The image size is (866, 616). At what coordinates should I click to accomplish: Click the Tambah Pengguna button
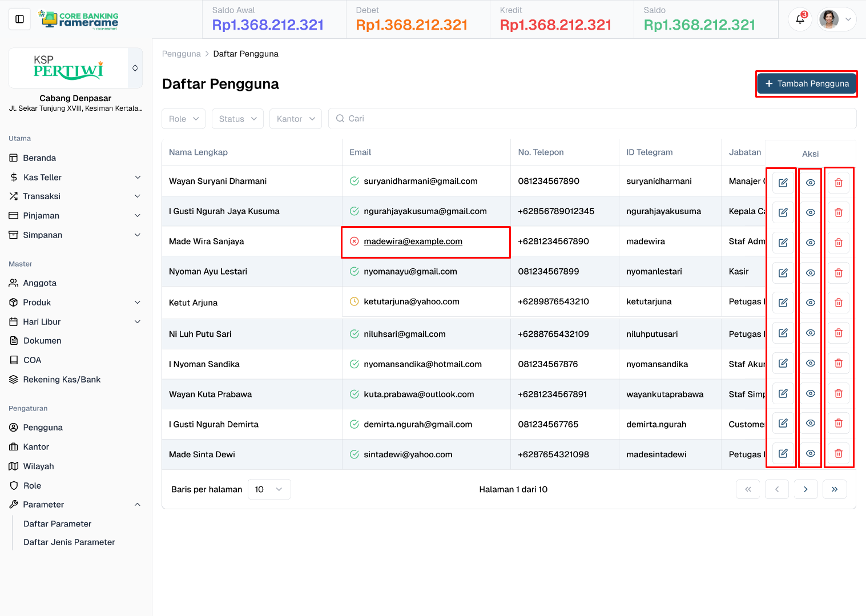(806, 83)
